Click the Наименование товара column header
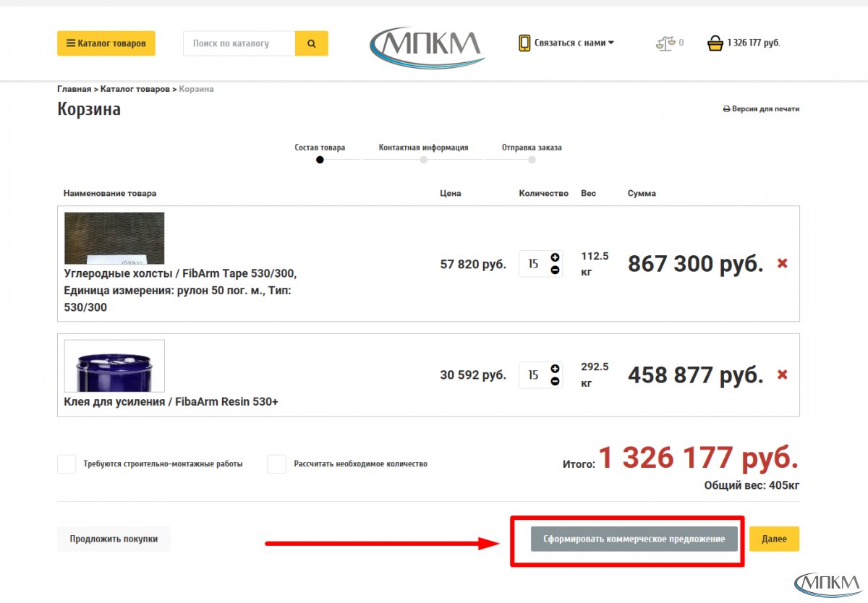This screenshot has width=868, height=603. [x=110, y=194]
